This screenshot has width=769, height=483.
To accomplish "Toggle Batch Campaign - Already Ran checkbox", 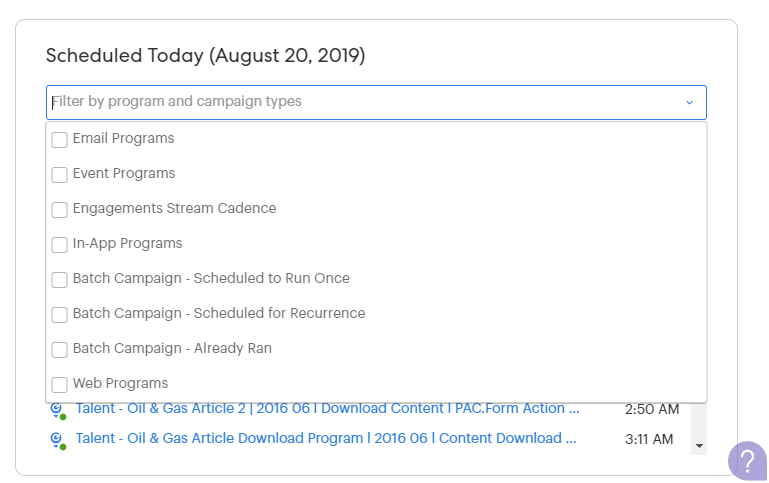I will [x=59, y=350].
